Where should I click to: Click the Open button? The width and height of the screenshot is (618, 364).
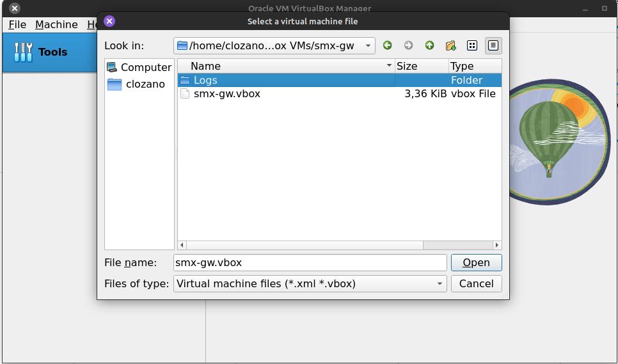[476, 263]
